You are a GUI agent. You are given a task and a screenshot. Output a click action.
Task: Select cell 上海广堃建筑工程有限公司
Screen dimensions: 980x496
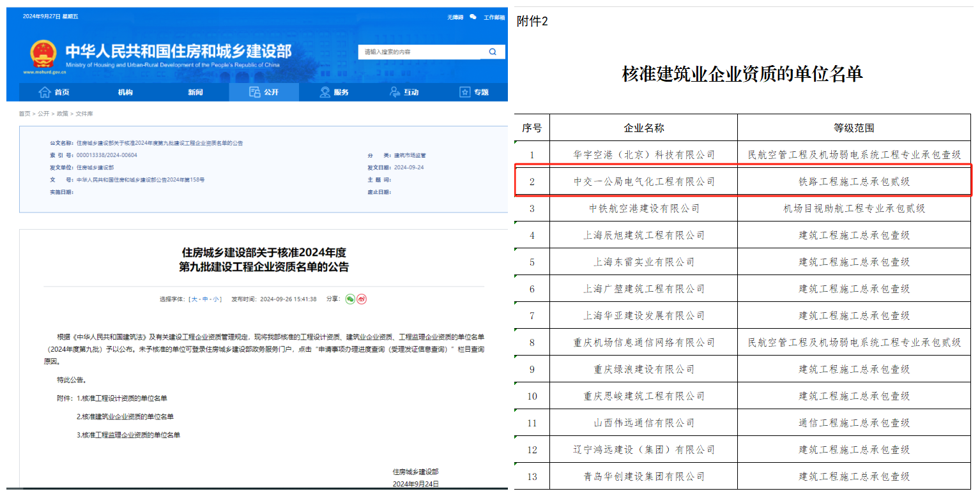pyautogui.click(x=644, y=289)
